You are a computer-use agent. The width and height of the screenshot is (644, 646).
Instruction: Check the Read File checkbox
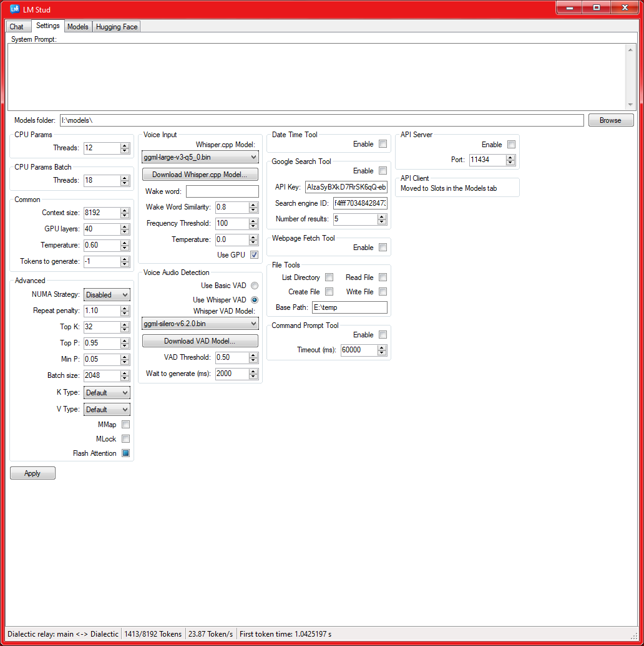383,277
